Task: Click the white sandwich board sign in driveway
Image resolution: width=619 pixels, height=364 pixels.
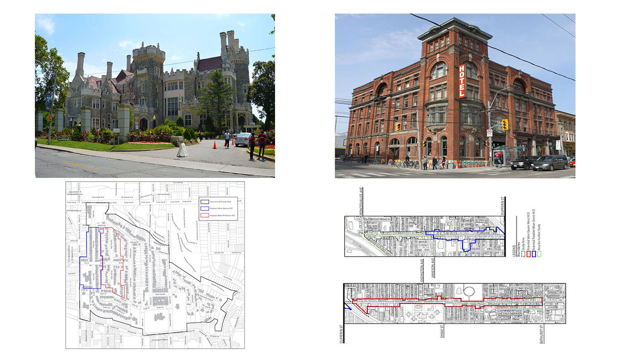Action: [183, 150]
